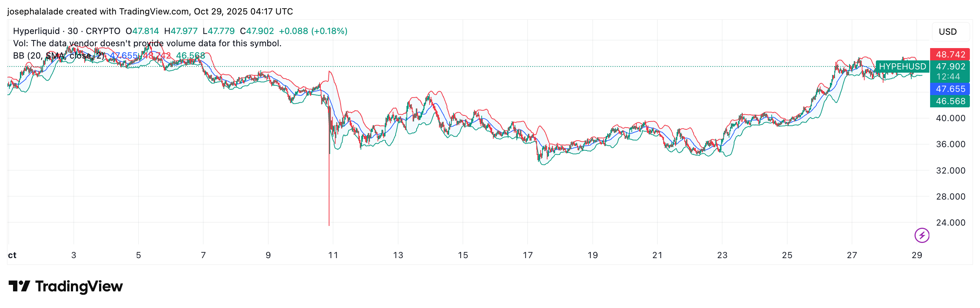Click the red 48.742 upper band price tag
The image size is (980, 308).
click(x=950, y=54)
